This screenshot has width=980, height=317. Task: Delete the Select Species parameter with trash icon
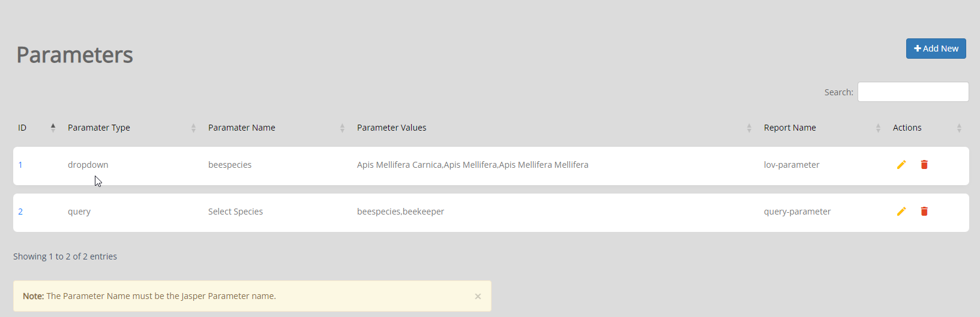coord(924,212)
